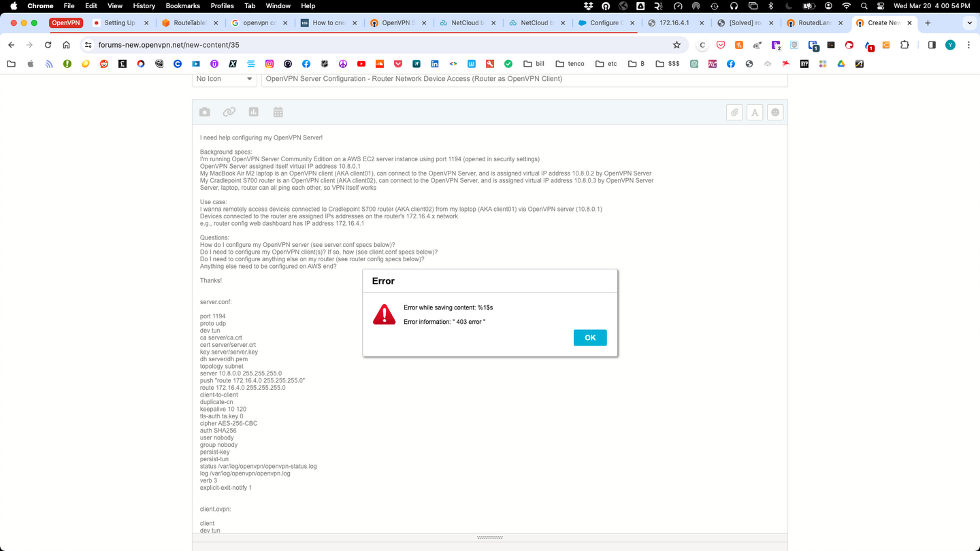
Task: Toggle the Chrome side panel icon
Action: coord(932,45)
